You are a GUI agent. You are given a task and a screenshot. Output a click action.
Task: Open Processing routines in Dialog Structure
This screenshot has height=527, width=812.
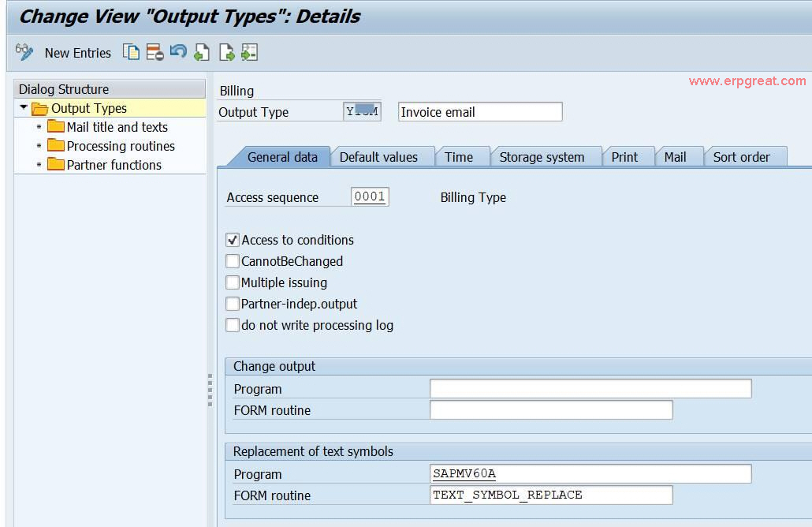tap(121, 146)
